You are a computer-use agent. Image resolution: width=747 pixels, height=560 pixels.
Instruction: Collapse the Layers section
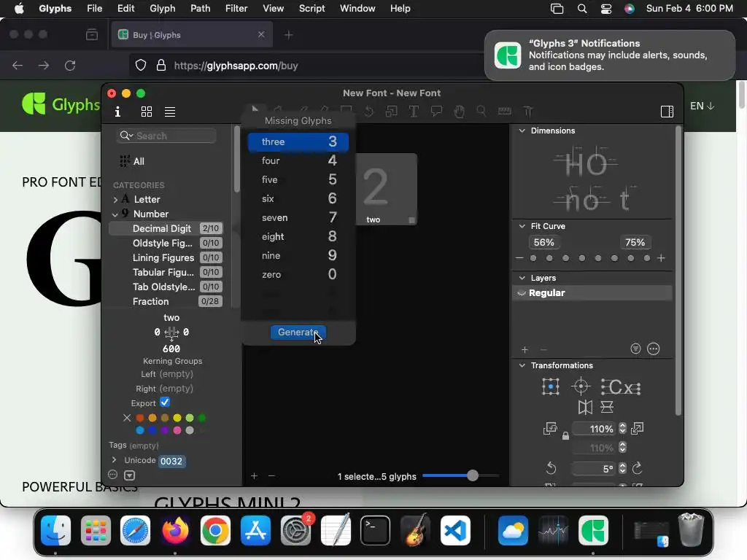coord(522,278)
